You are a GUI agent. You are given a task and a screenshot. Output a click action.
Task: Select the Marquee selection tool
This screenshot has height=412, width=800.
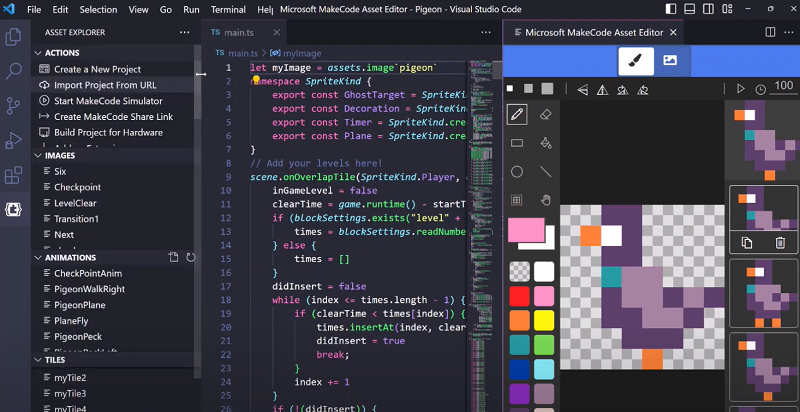(x=517, y=200)
